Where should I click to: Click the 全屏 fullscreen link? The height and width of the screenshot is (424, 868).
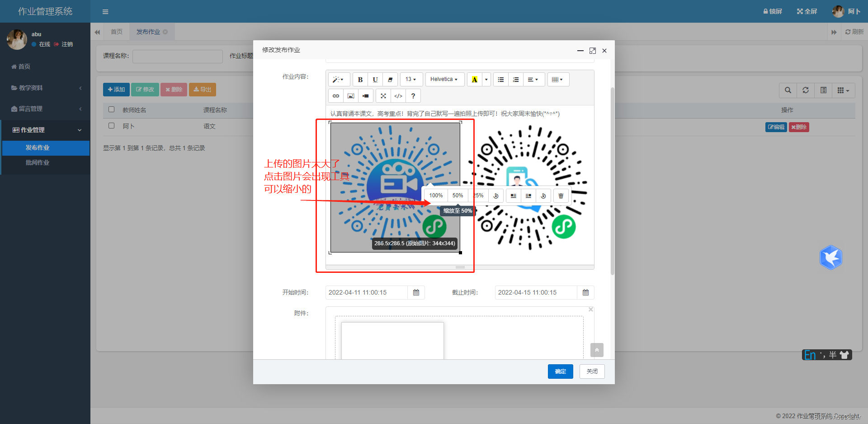point(807,11)
